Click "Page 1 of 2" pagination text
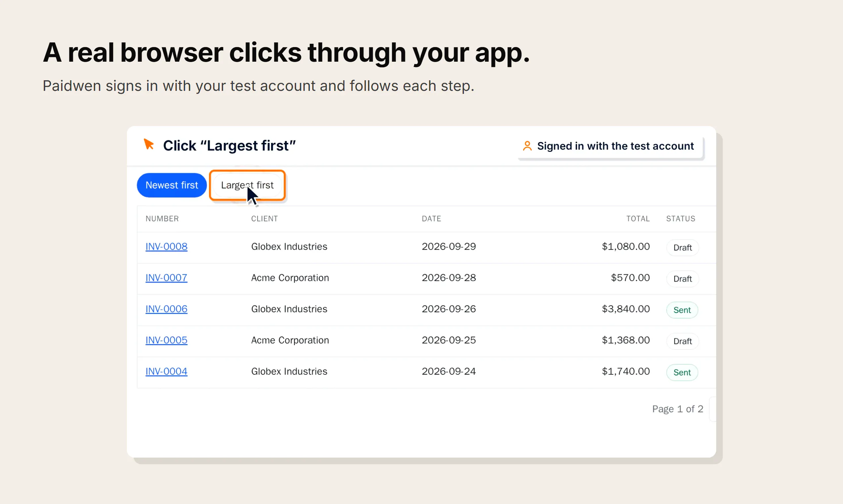Screen dimensions: 843x504 [677, 409]
